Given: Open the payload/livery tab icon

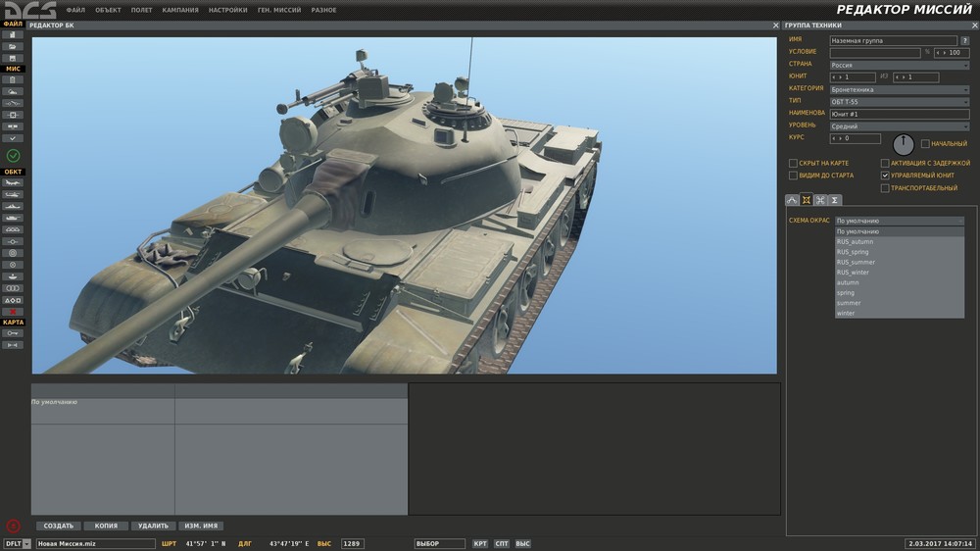Looking at the screenshot, I should 807,200.
